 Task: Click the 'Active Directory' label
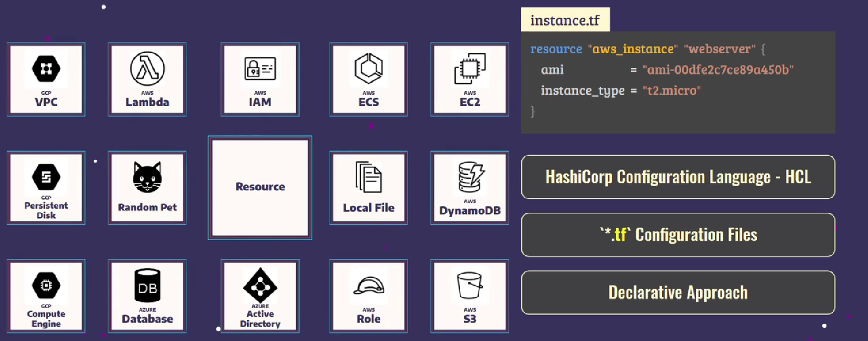click(260, 319)
